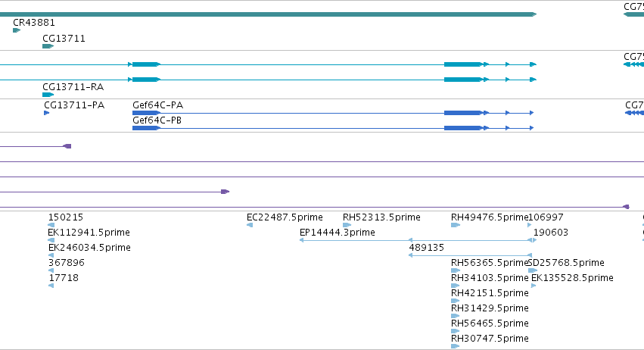Click the CR43881 gene arrow glyph

(17, 30)
